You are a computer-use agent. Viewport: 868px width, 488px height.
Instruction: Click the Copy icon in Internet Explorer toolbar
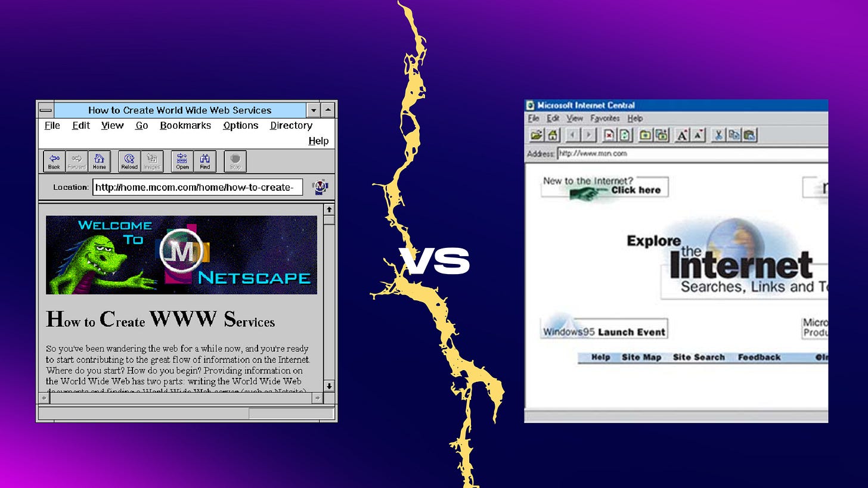(x=734, y=135)
